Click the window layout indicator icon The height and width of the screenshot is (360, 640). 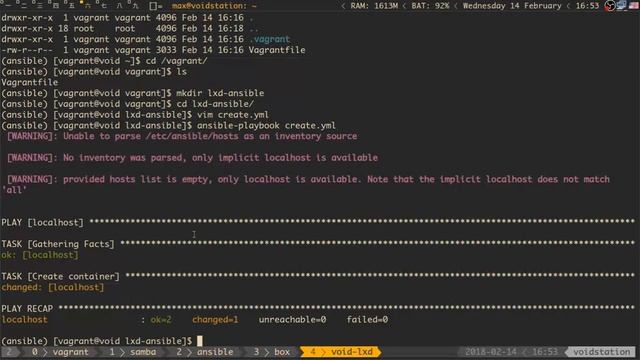point(156,6)
